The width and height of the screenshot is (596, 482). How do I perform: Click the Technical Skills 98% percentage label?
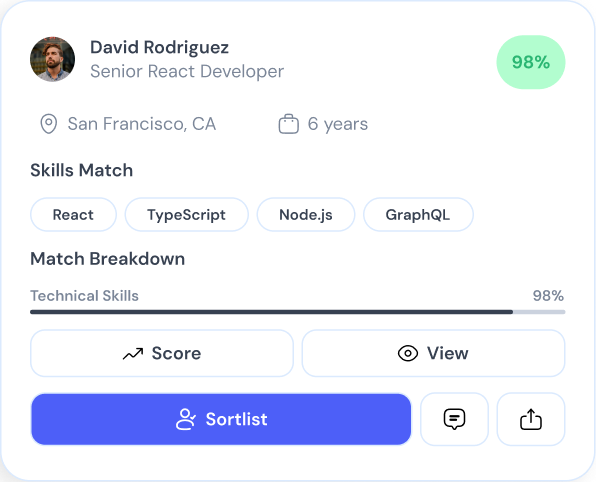tap(548, 296)
